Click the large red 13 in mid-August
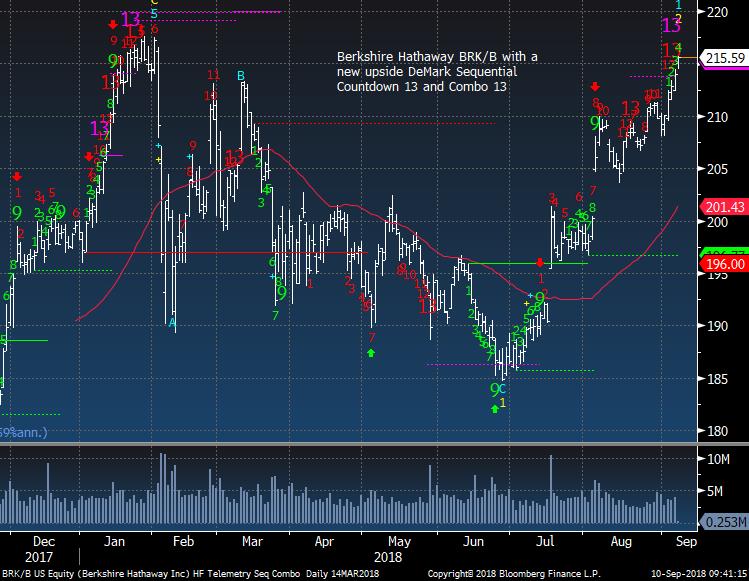Viewport: 749px width, 581px height. [x=630, y=108]
